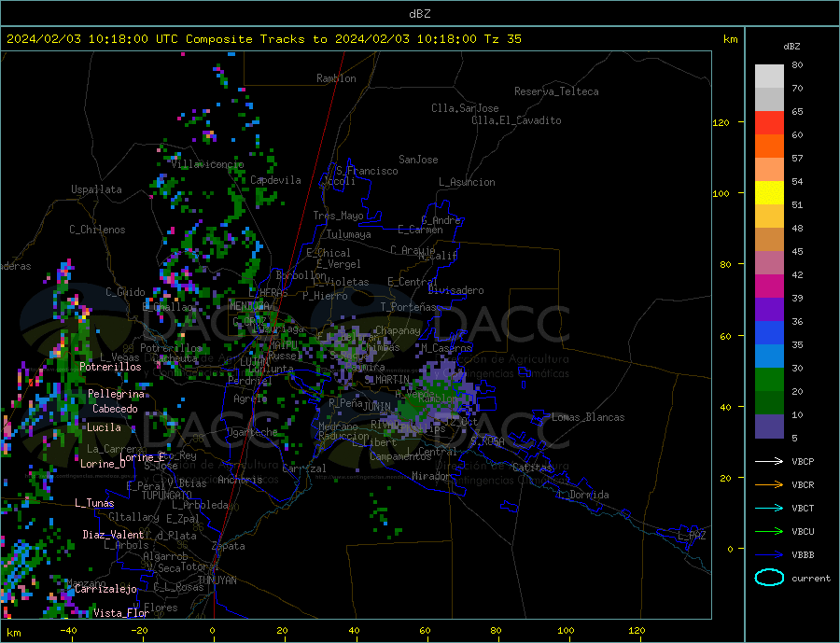The height and width of the screenshot is (643, 840).
Task: Click the 'Uspallata' map label
Action: click(x=96, y=189)
